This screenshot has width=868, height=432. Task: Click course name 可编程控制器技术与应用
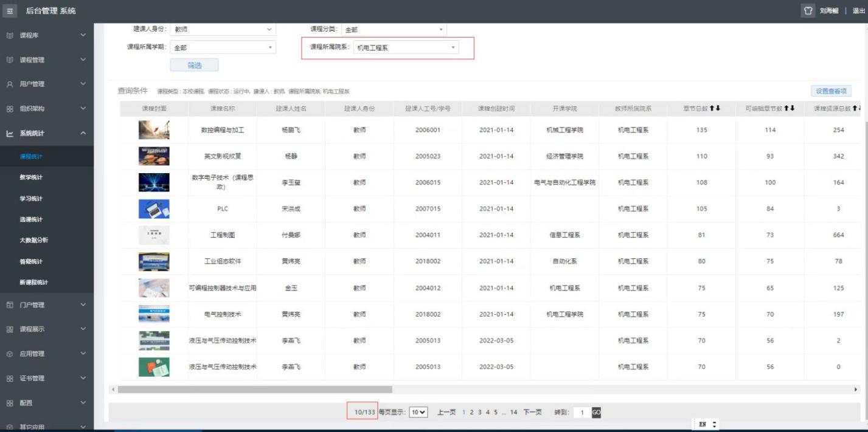(223, 288)
